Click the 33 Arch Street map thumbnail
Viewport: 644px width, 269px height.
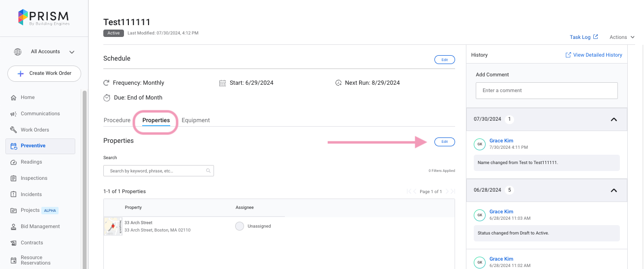(113, 227)
